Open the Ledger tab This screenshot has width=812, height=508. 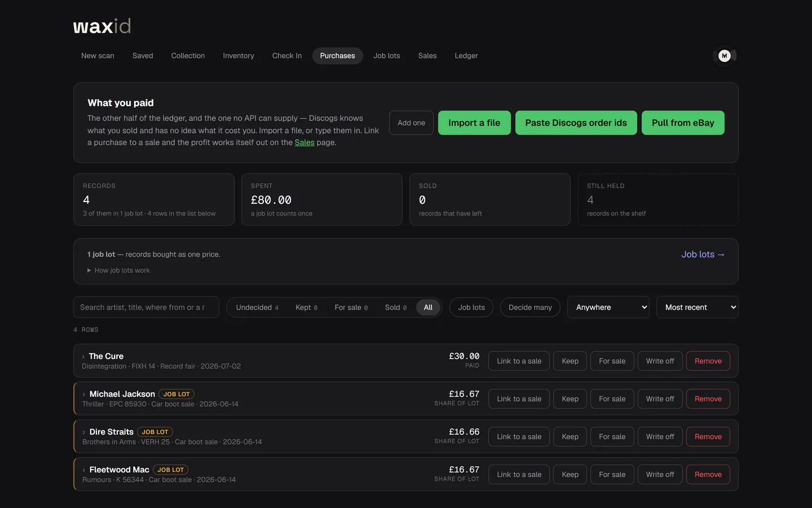tap(466, 56)
